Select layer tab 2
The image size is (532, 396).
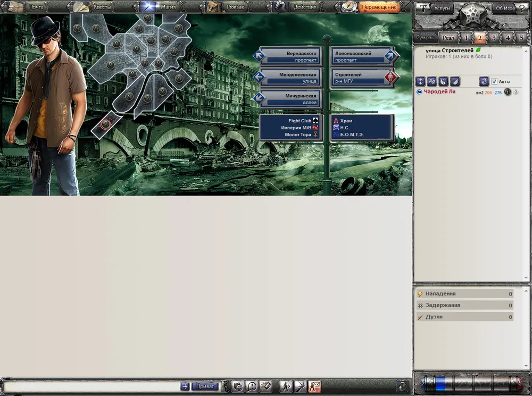click(480, 38)
